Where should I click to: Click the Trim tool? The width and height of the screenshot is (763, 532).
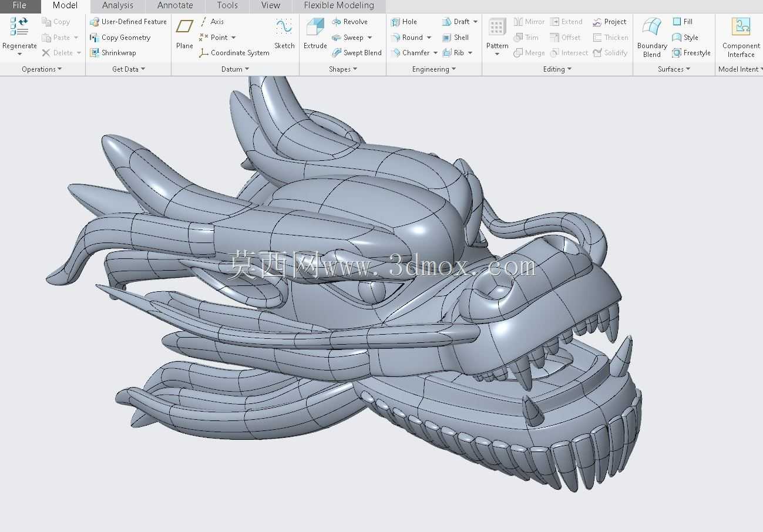click(526, 38)
